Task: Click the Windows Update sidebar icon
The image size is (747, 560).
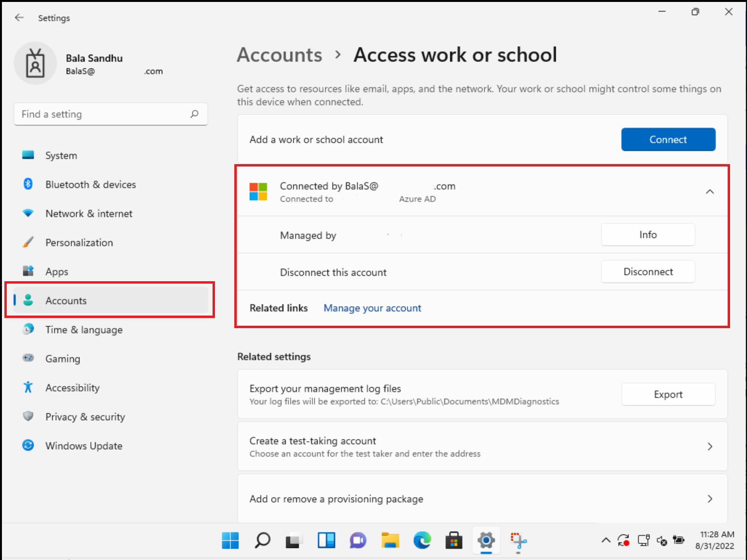Action: (28, 445)
